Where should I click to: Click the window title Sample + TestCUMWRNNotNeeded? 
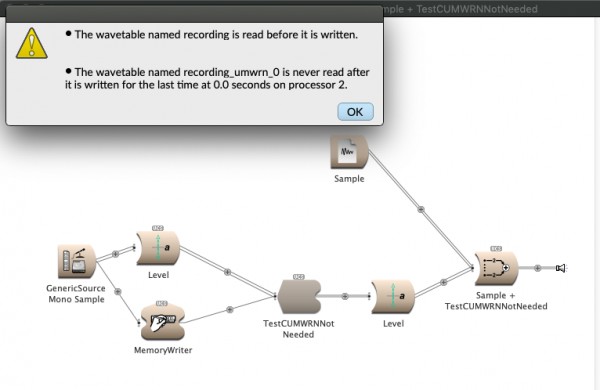click(x=459, y=9)
